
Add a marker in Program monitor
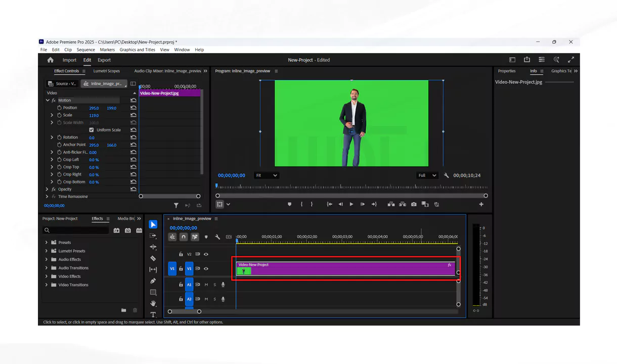[289, 204]
